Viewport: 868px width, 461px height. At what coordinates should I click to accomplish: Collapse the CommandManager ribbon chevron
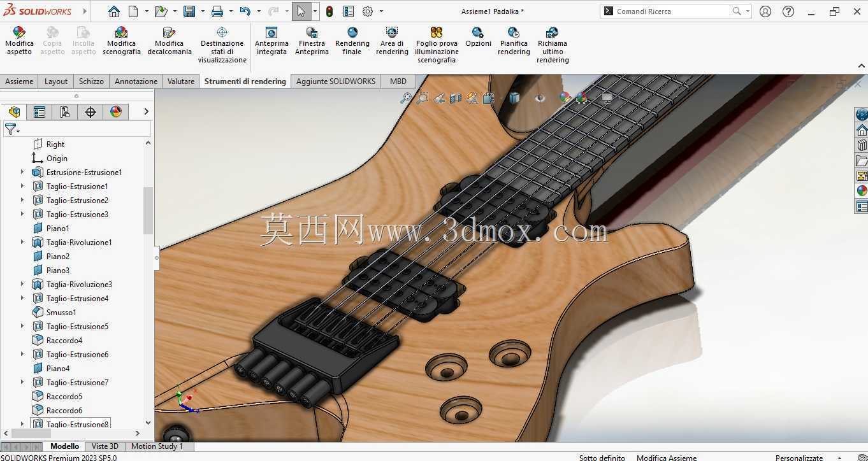[x=861, y=66]
